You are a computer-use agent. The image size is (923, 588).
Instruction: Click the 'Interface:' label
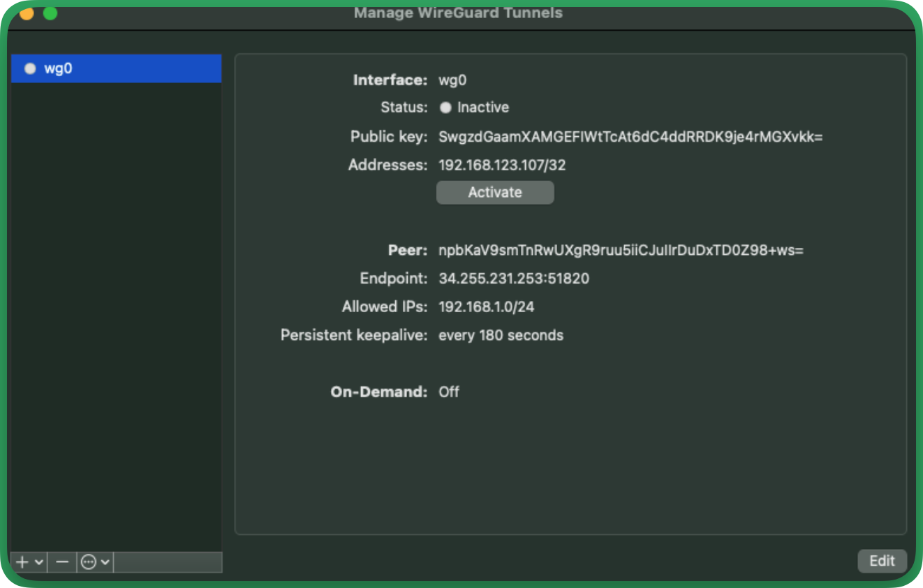[390, 80]
